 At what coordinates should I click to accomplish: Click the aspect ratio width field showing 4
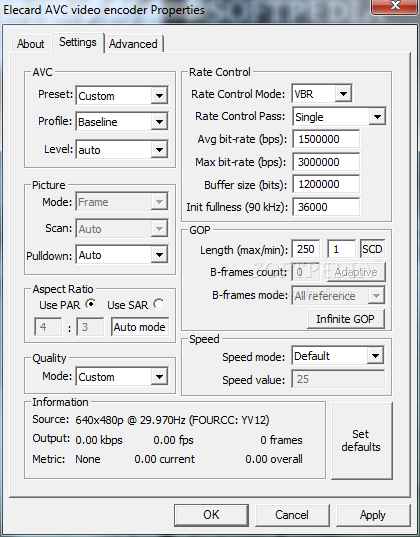pyautogui.click(x=48, y=327)
